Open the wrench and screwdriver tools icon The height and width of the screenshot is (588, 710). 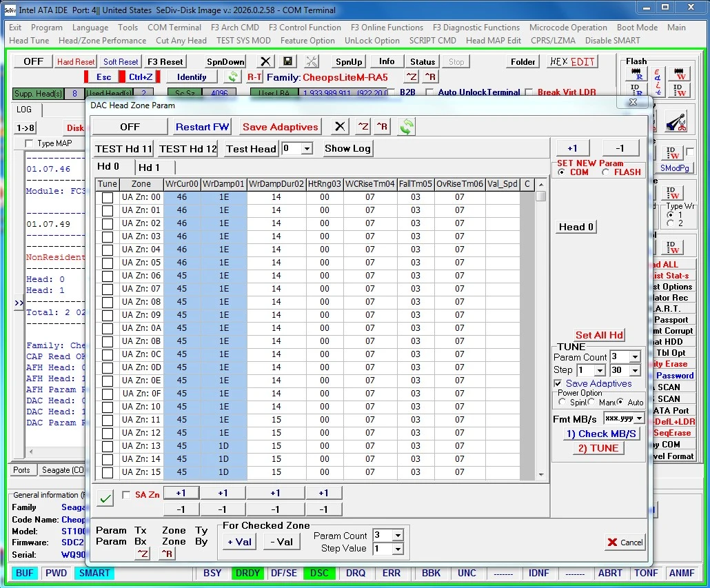[312, 61]
